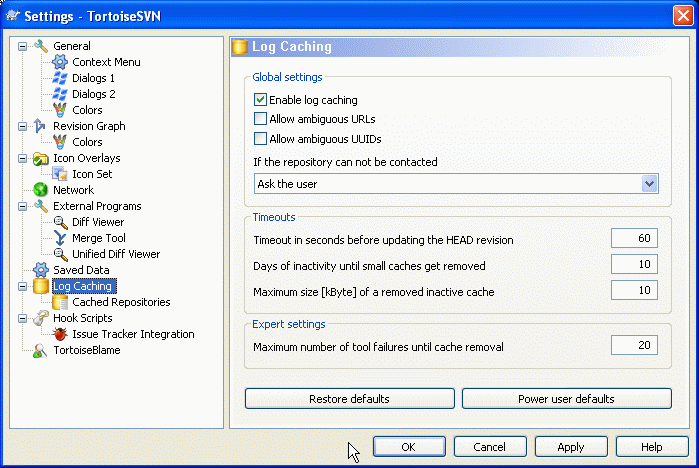Open Help for this dialog
This screenshot has height=468, width=699.
point(652,447)
